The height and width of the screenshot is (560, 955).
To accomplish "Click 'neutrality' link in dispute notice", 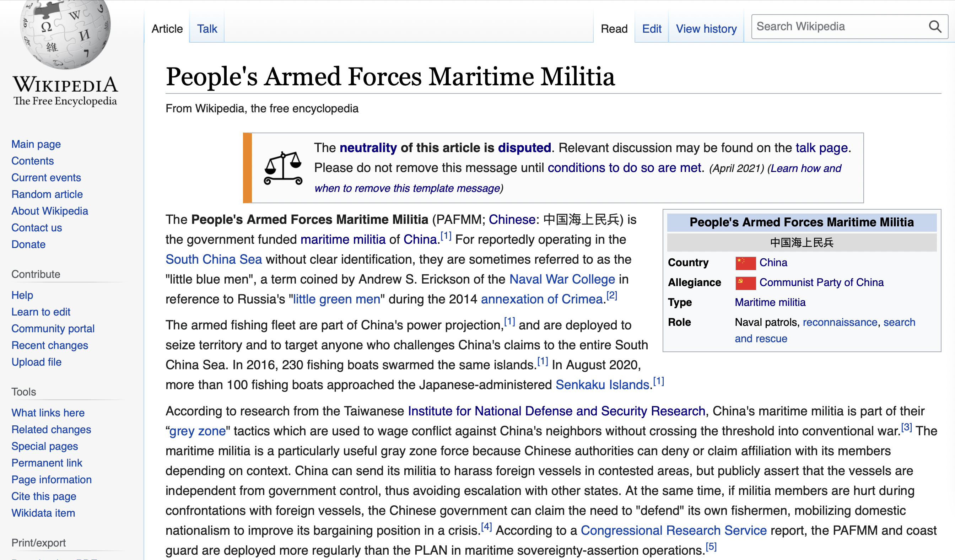I will coord(368,147).
